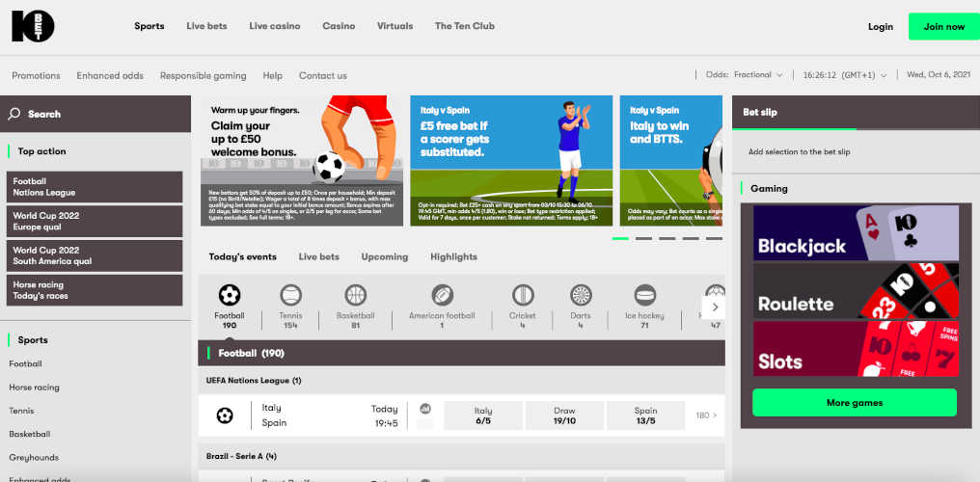
Task: Switch to the Live bets events tab
Action: click(318, 256)
